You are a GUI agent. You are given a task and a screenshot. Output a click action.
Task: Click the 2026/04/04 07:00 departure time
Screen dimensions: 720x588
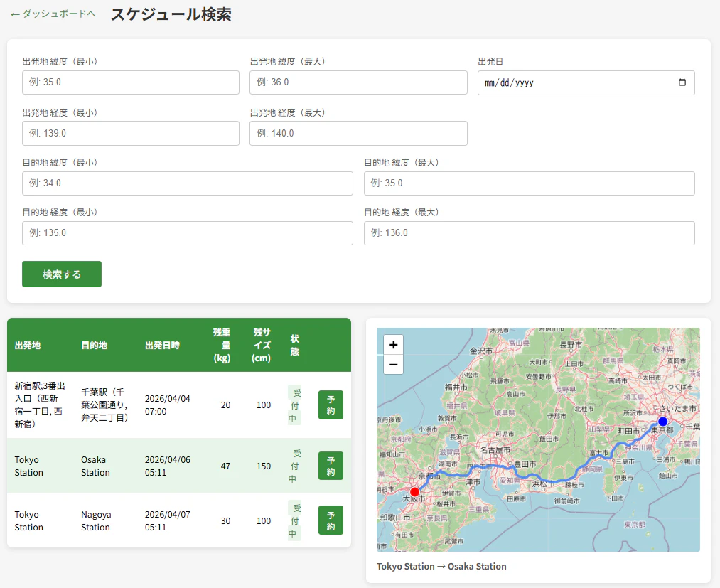pyautogui.click(x=167, y=405)
